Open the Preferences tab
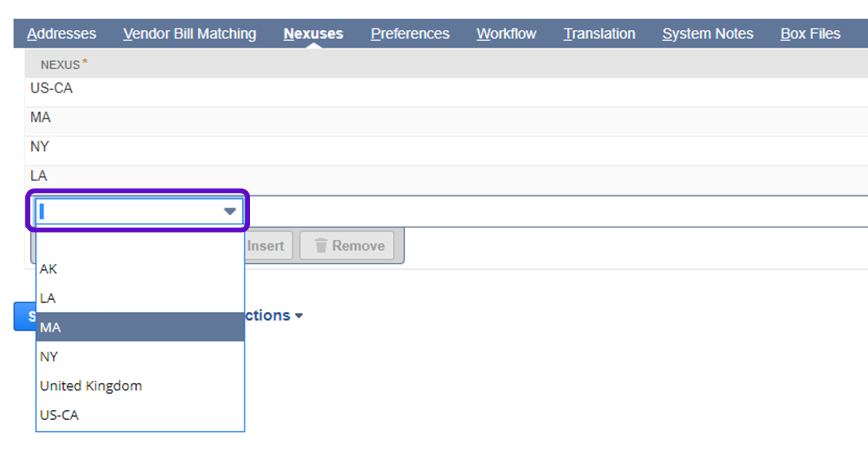 [410, 34]
